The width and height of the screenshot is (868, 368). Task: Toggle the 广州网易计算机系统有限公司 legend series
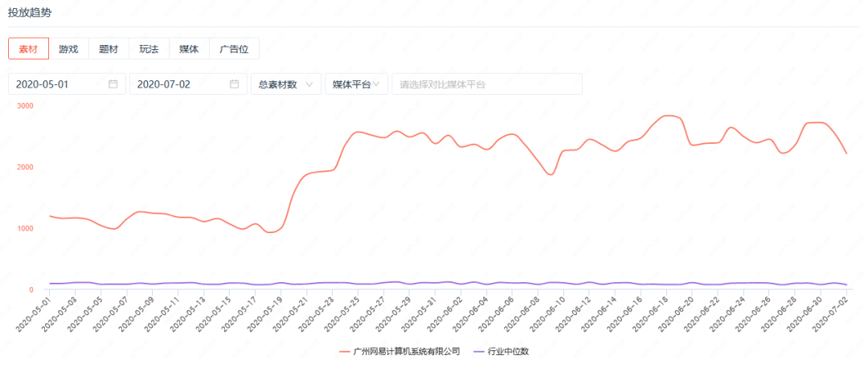coord(399,351)
